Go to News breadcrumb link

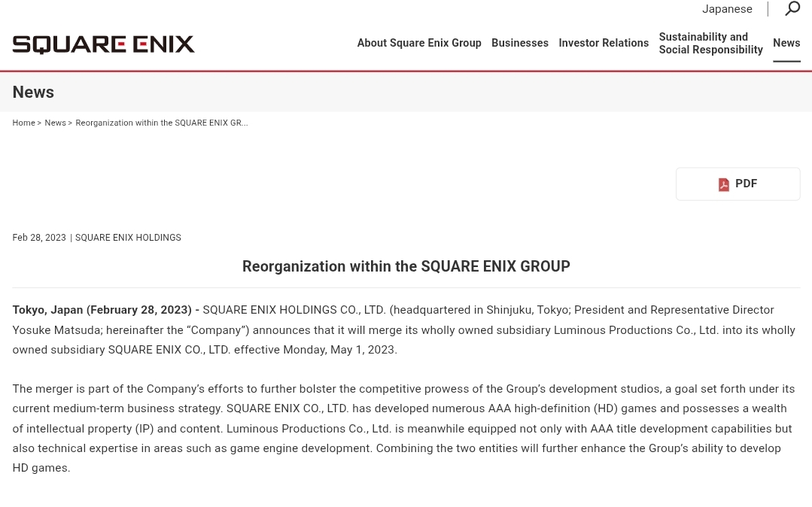click(56, 123)
